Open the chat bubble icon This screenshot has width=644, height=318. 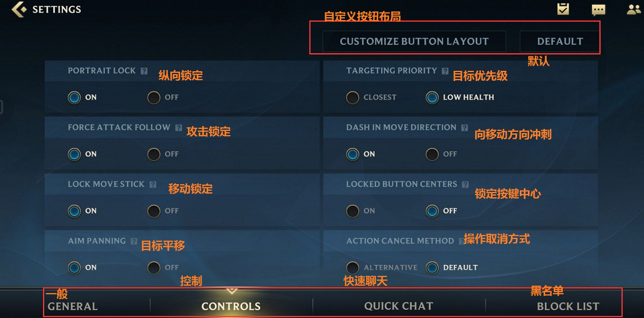(598, 10)
